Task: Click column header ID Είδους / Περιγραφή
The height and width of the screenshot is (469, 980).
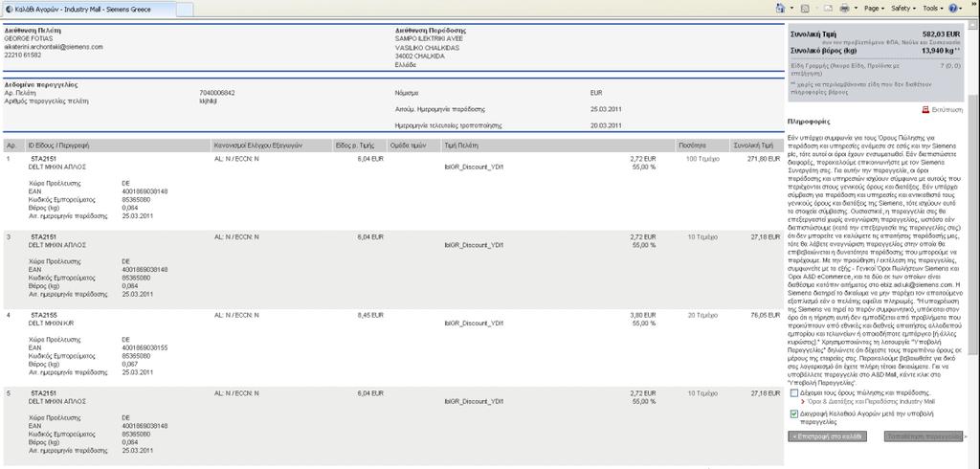Action: 59,145
